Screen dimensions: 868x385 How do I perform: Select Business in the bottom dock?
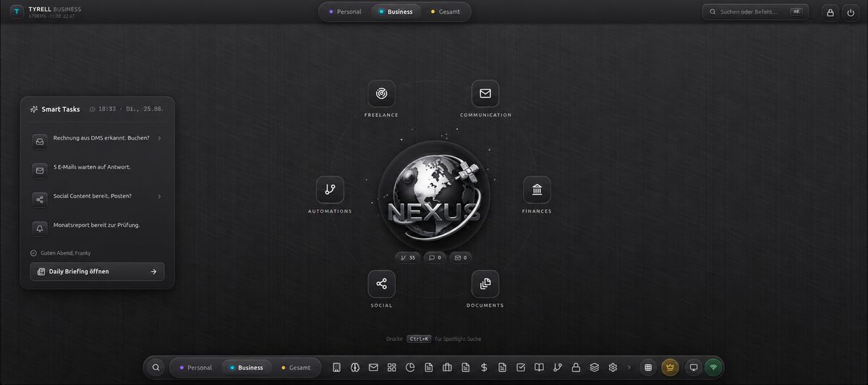pyautogui.click(x=247, y=368)
